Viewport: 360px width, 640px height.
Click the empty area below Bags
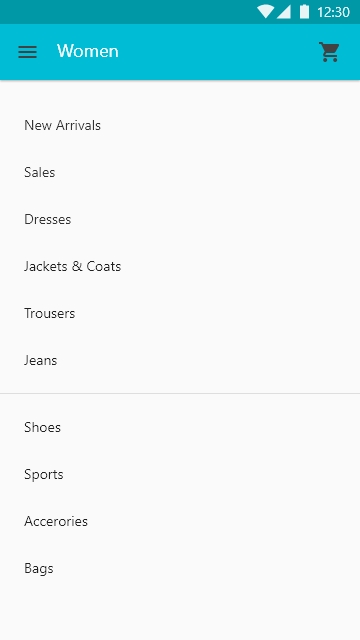click(180, 616)
